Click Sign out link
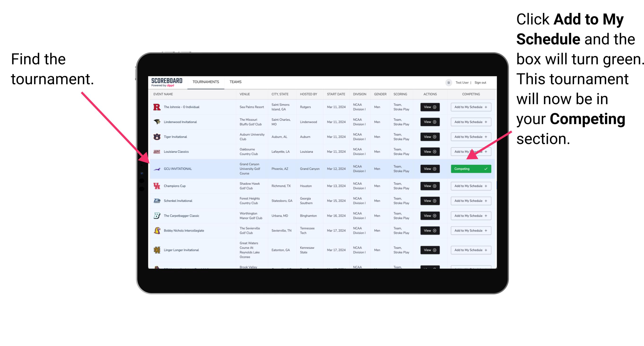Image resolution: width=644 pixels, height=346 pixels. click(486, 82)
